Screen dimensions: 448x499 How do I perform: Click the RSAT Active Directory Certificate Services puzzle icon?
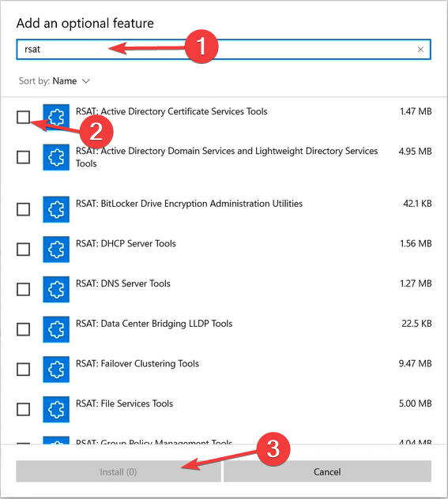[56, 117]
